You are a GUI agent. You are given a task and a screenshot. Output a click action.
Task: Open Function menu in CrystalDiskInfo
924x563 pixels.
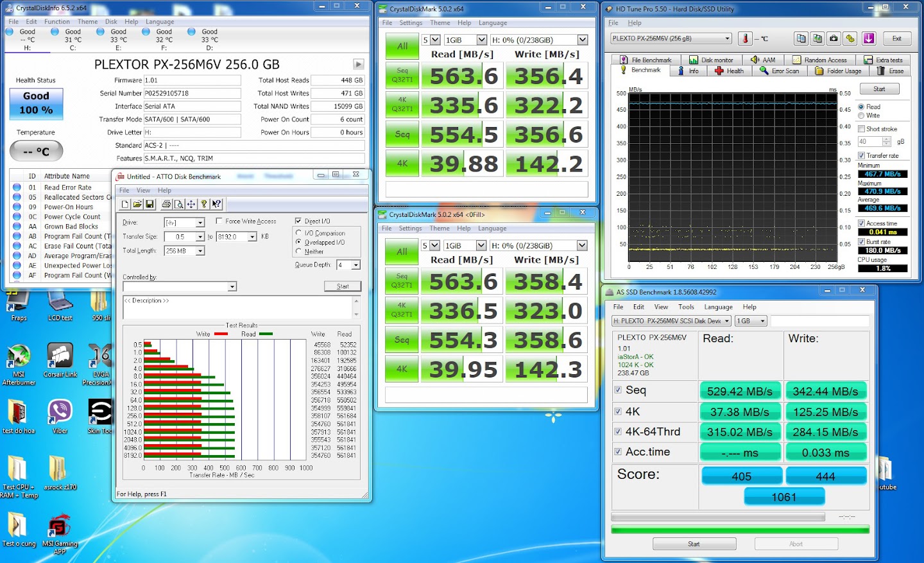tap(57, 22)
